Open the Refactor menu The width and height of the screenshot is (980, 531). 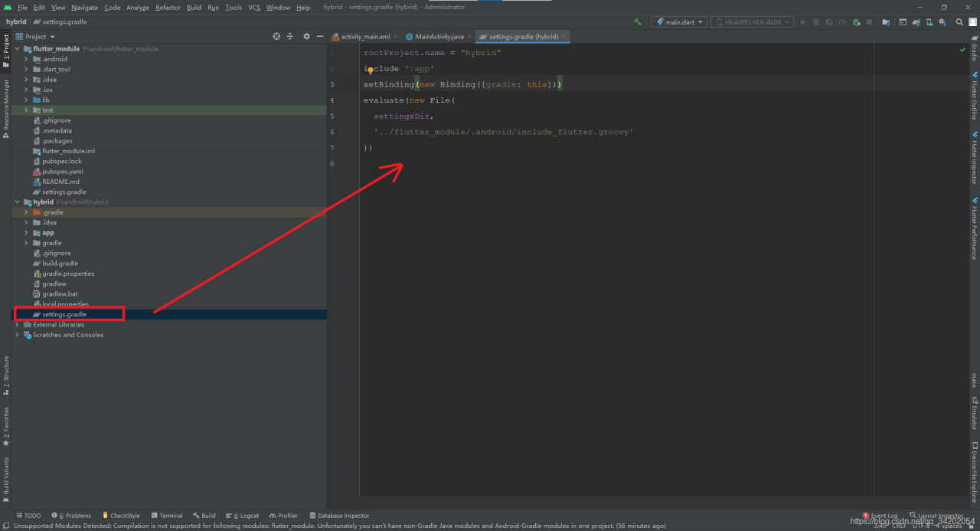(168, 7)
